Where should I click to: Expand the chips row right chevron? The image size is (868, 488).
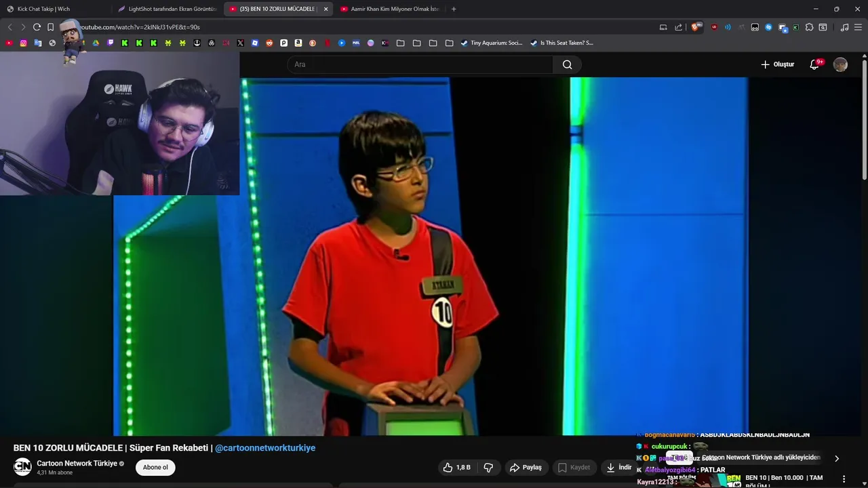point(836,458)
